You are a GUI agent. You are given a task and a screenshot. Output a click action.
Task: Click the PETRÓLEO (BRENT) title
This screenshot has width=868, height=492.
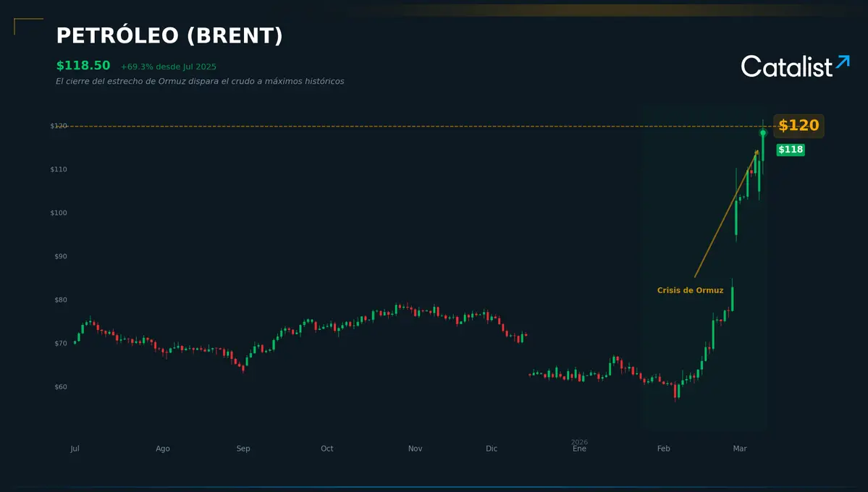click(x=169, y=35)
